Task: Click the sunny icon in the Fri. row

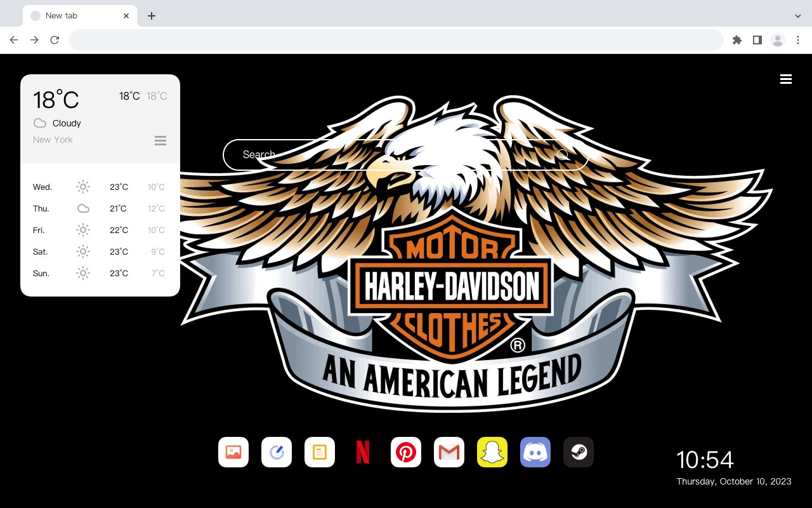Action: [x=83, y=230]
